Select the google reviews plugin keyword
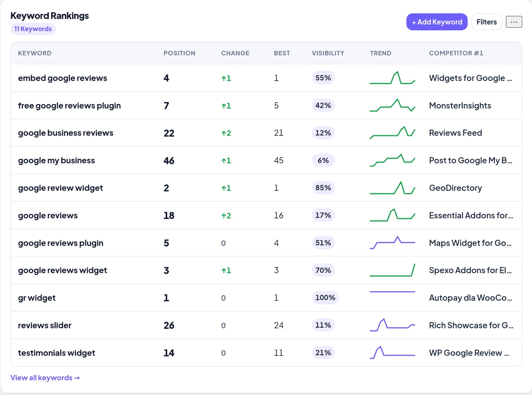Image resolution: width=532 pixels, height=395 pixels. click(x=61, y=243)
